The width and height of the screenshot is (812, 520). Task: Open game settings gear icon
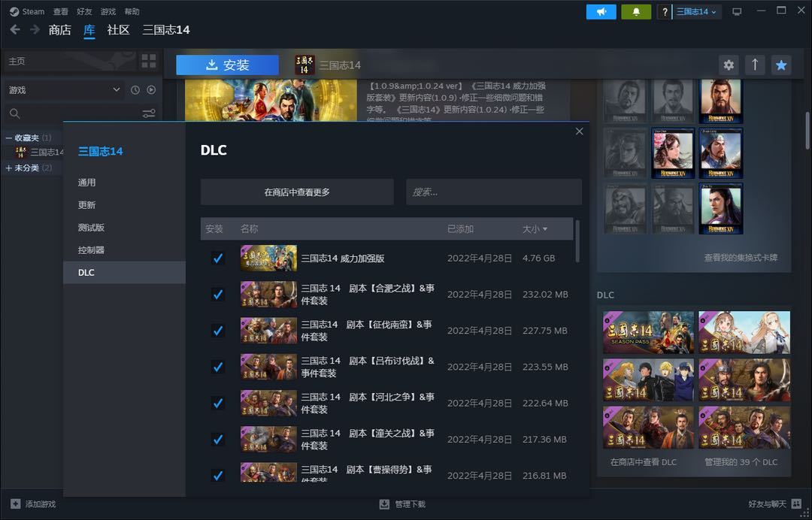coord(728,65)
